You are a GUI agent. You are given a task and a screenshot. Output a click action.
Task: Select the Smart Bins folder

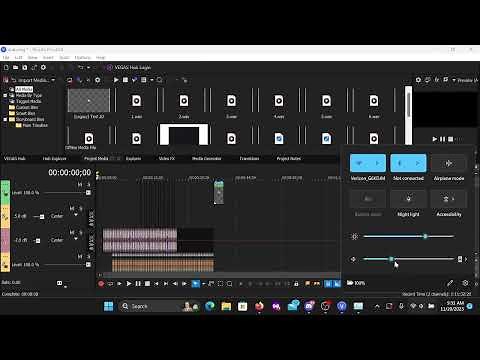25,113
